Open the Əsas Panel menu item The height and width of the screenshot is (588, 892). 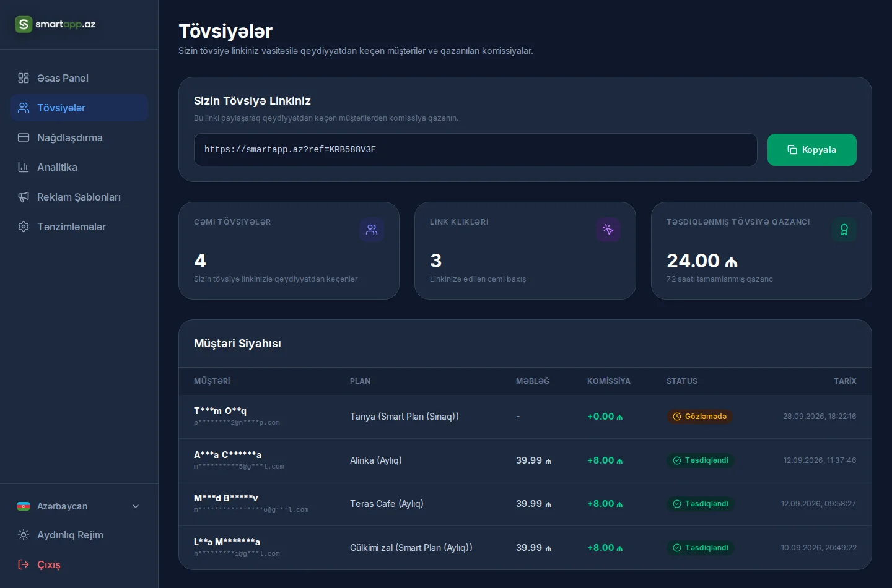click(79, 78)
